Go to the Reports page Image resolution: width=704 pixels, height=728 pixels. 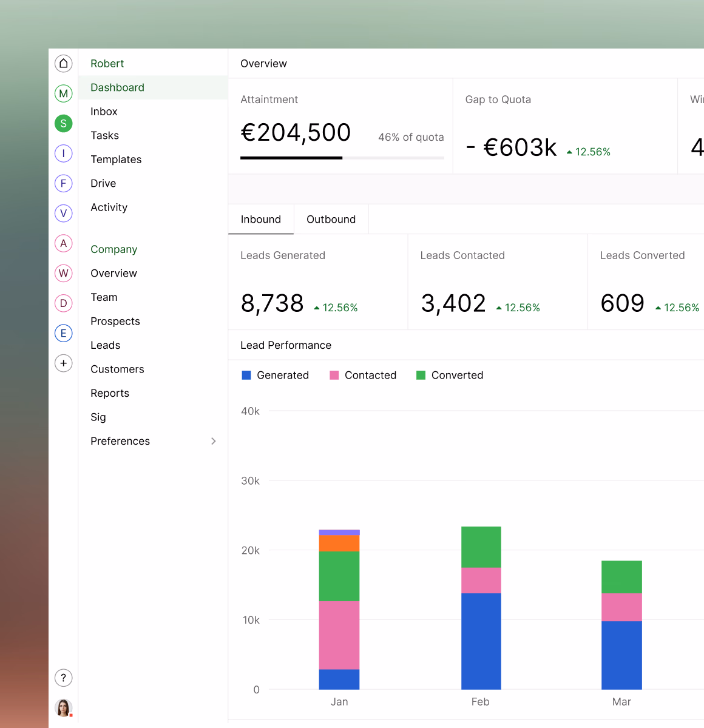pos(110,393)
